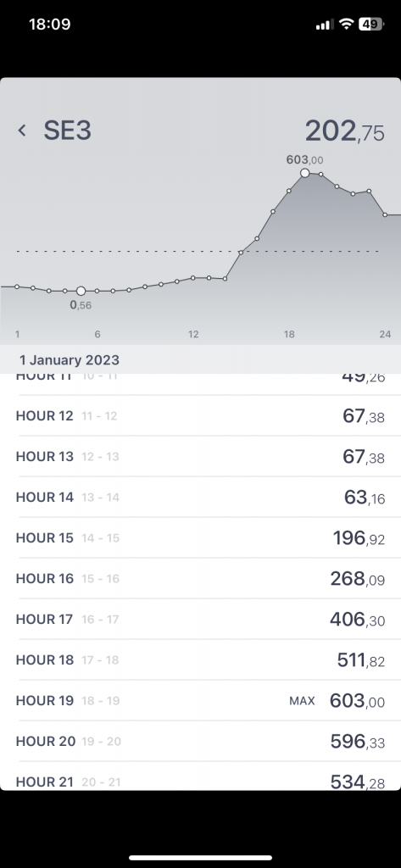Select the HOUR 18 row
Screen dimensions: 401x868
200,659
